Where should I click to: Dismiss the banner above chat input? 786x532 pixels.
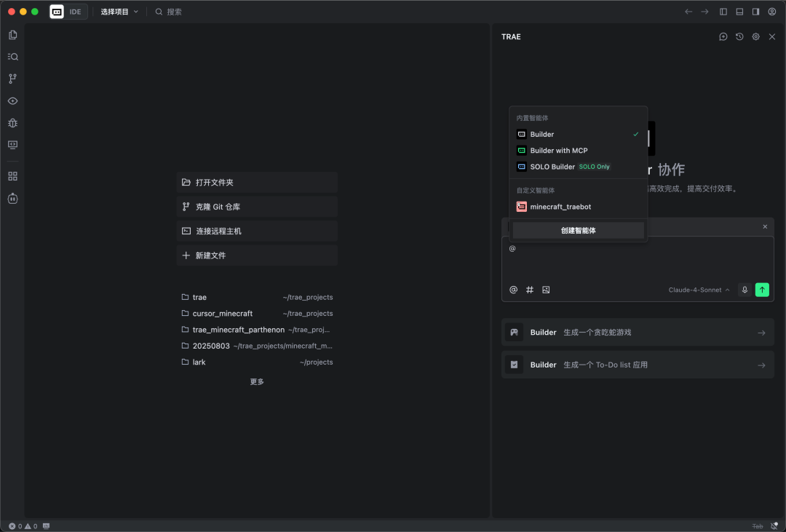[x=765, y=226]
